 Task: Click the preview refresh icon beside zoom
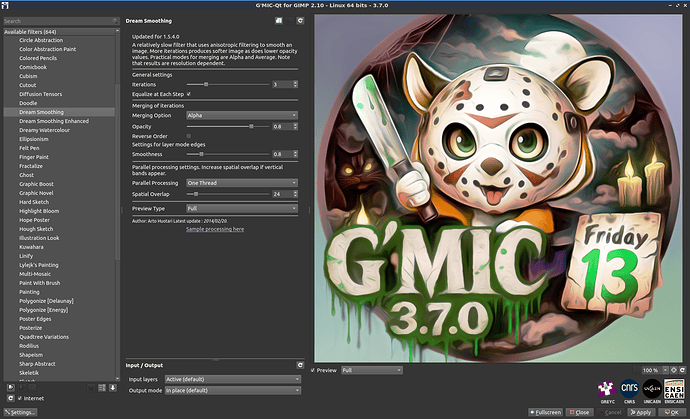point(683,370)
